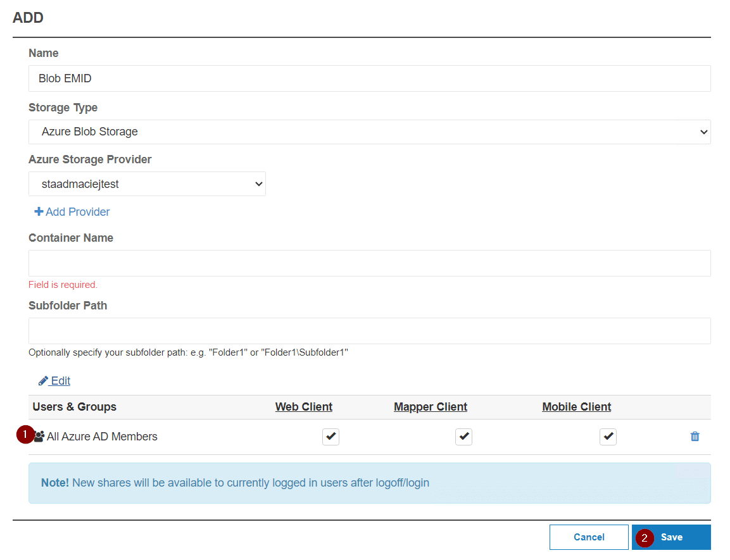Disable Mapper Client for All Azure AD Members
The image size is (730, 560).
click(463, 436)
